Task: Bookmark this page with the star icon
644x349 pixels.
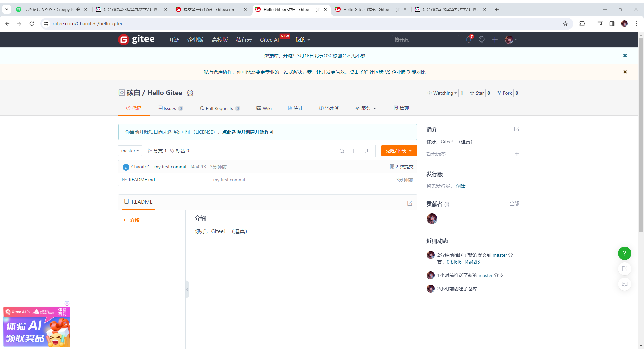Action: click(565, 24)
